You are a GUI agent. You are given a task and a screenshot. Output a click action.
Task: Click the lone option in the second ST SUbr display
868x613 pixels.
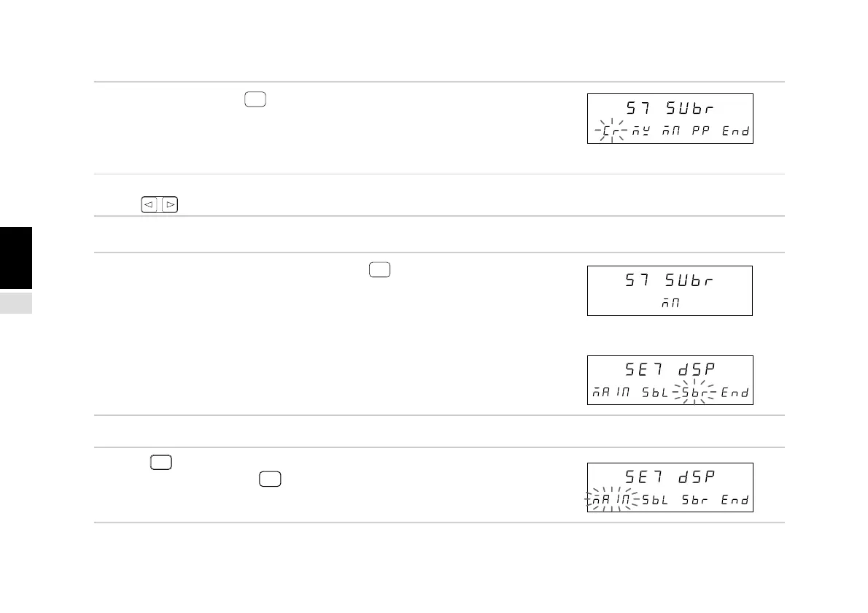tap(670, 304)
